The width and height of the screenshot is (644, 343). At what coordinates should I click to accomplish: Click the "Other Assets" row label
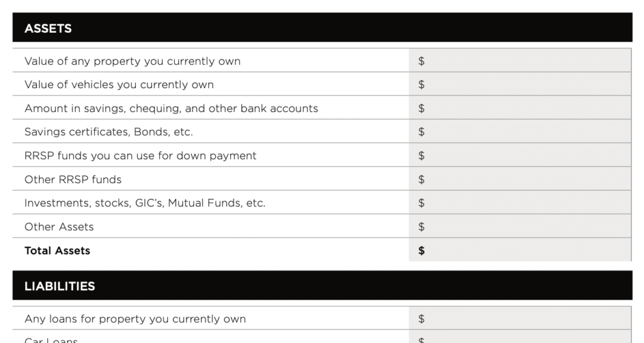[x=59, y=227]
